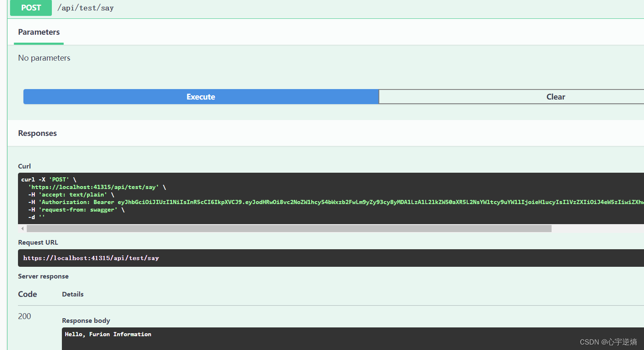Select the 'Hello, Furion Information' response text
Screen dimensions: 644x350
click(x=108, y=334)
